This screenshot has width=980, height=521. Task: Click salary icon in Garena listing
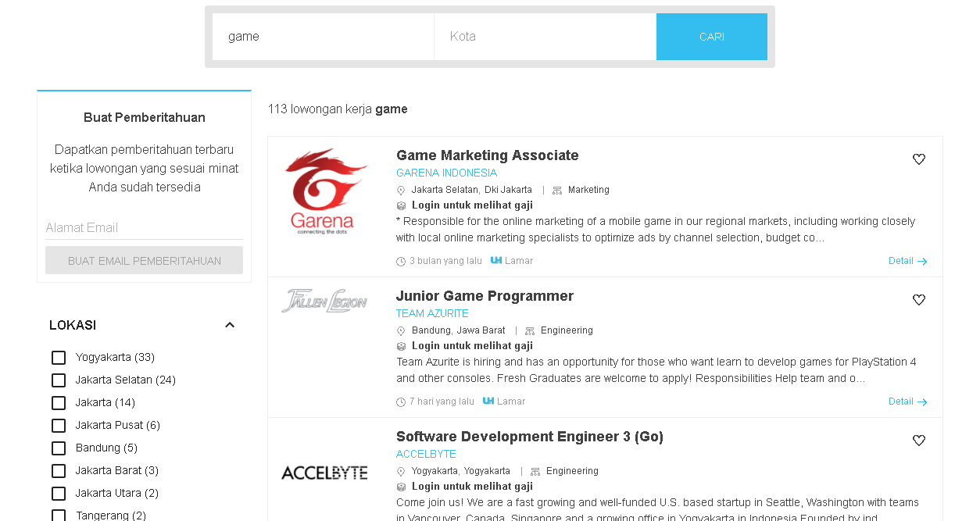coord(401,206)
